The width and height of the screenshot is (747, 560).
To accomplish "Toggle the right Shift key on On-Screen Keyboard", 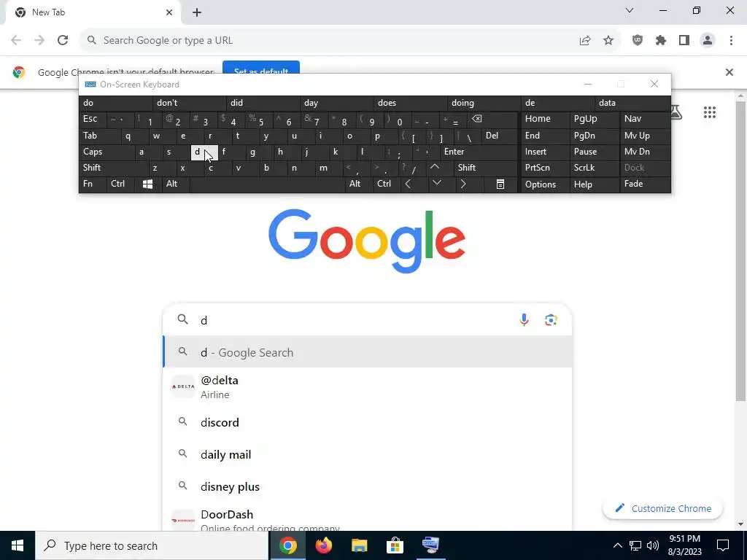I will [485, 168].
